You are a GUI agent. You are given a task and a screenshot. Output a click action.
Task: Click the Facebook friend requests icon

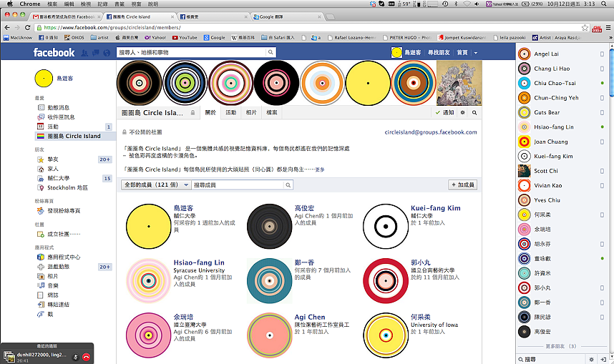pos(86,52)
